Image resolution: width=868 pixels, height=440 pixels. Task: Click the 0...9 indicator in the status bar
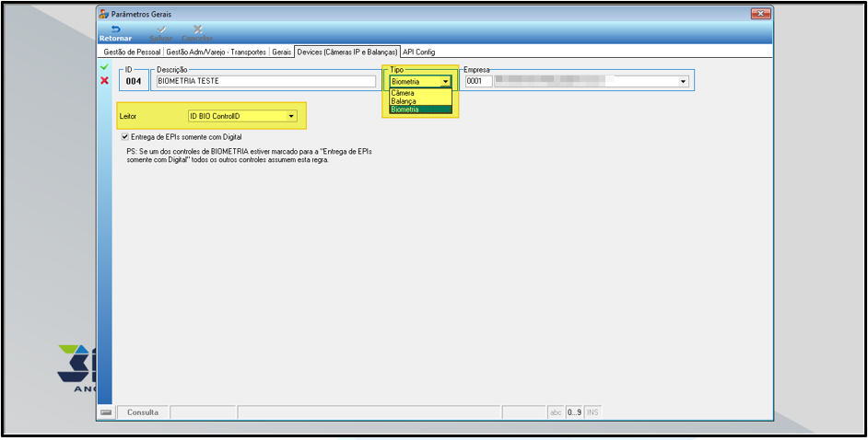[x=574, y=412]
